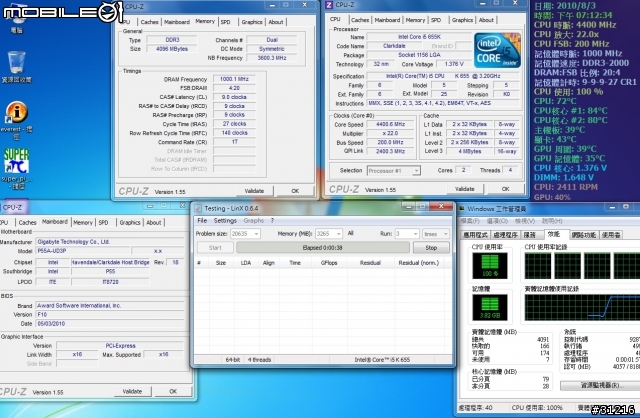
Task: Click the Intel Core i5 655K name field
Action: point(420,37)
